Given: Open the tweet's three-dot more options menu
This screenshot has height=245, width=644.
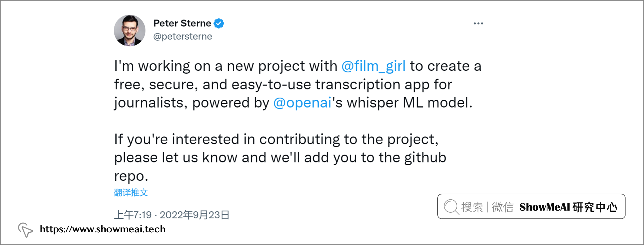Looking at the screenshot, I should pyautogui.click(x=478, y=24).
